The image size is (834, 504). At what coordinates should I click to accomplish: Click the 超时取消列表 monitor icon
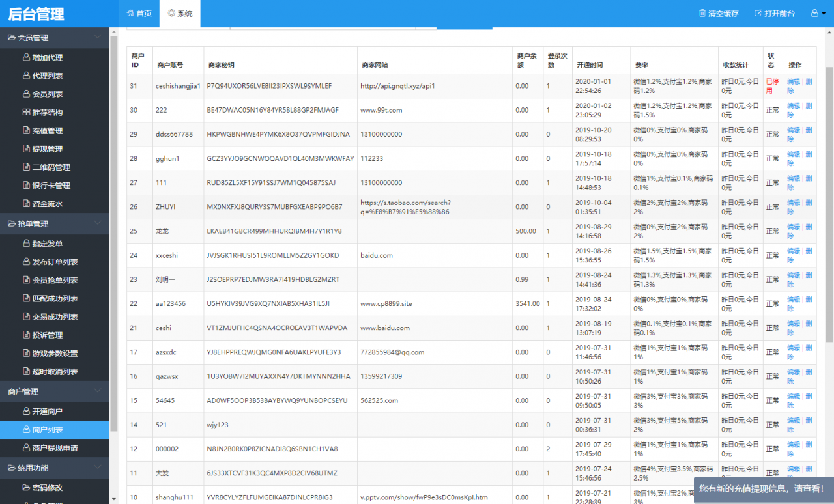[x=26, y=371]
